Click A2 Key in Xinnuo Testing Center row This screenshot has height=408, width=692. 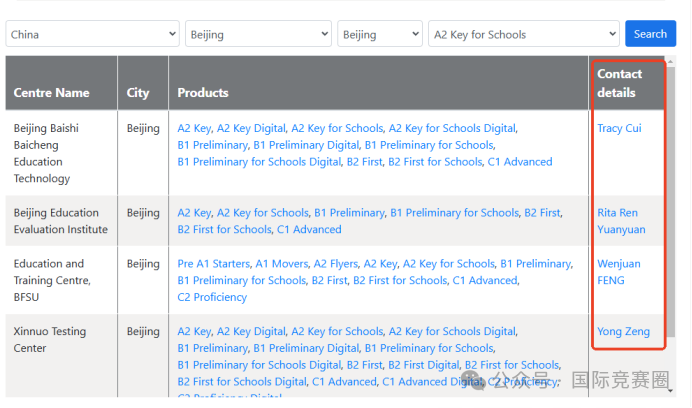point(194,331)
